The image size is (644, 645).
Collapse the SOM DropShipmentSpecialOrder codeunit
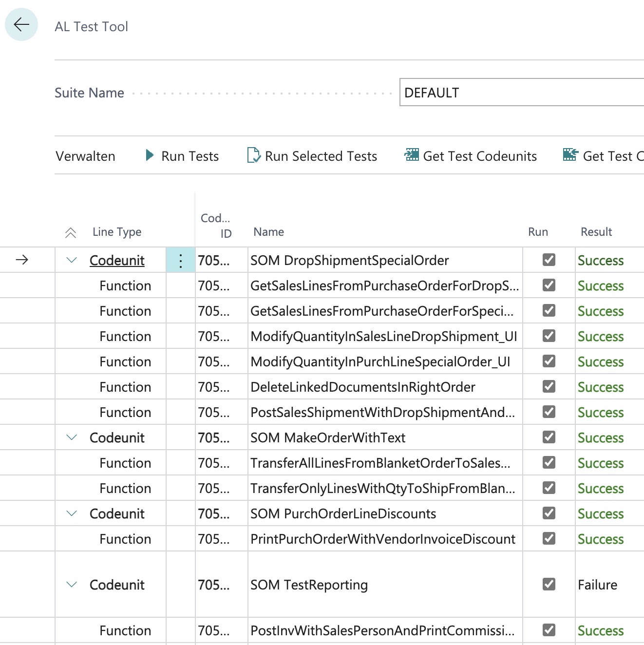coord(72,260)
